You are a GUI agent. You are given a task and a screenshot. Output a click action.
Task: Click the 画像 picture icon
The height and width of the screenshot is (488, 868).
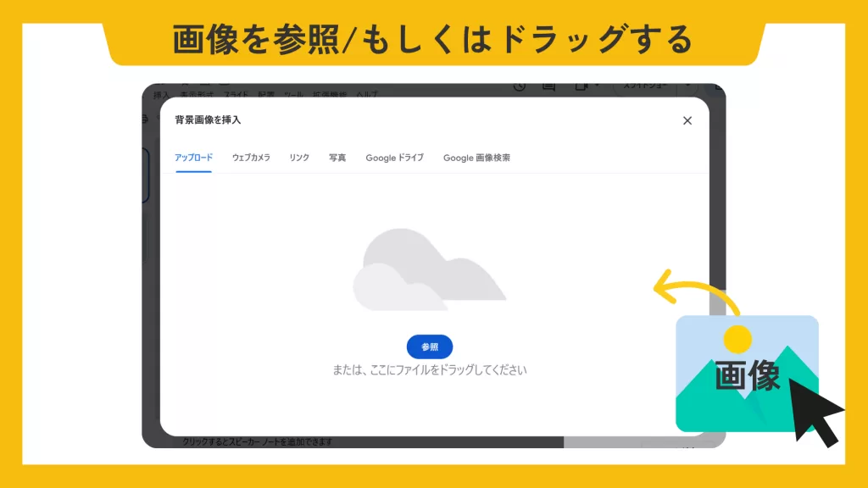tap(746, 373)
